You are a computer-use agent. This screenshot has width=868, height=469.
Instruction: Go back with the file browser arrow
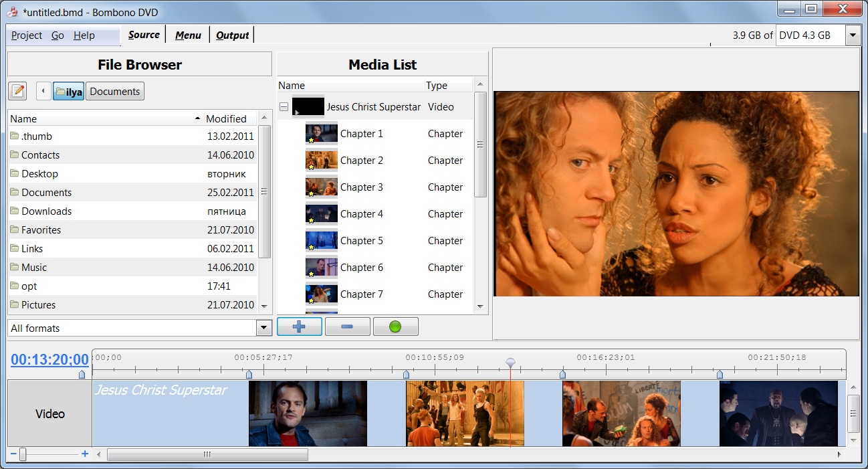pyautogui.click(x=43, y=91)
